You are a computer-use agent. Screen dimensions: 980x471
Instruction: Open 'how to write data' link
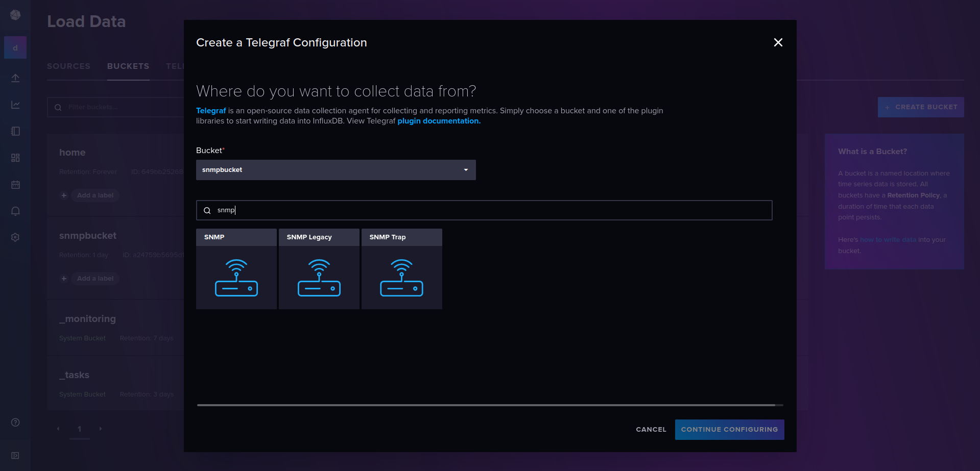[x=888, y=240]
